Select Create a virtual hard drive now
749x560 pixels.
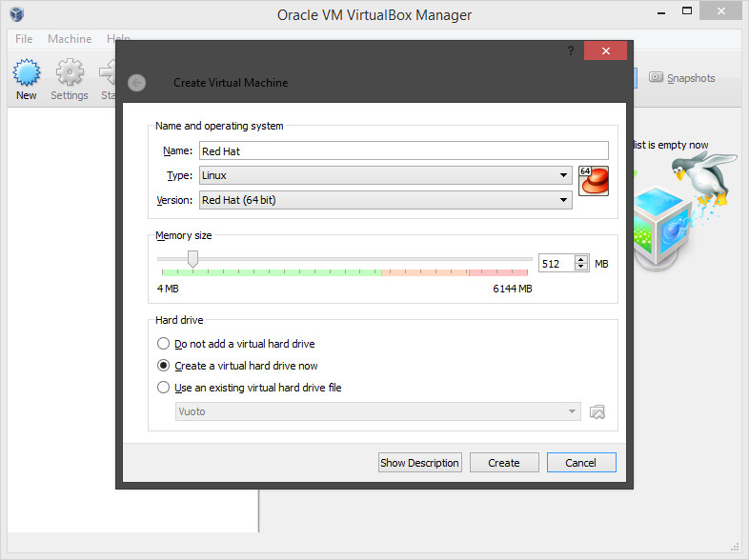click(237, 366)
